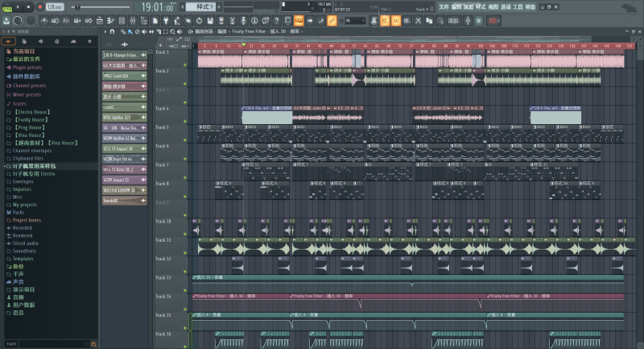Select the playlist paint brush tool

pos(130,31)
